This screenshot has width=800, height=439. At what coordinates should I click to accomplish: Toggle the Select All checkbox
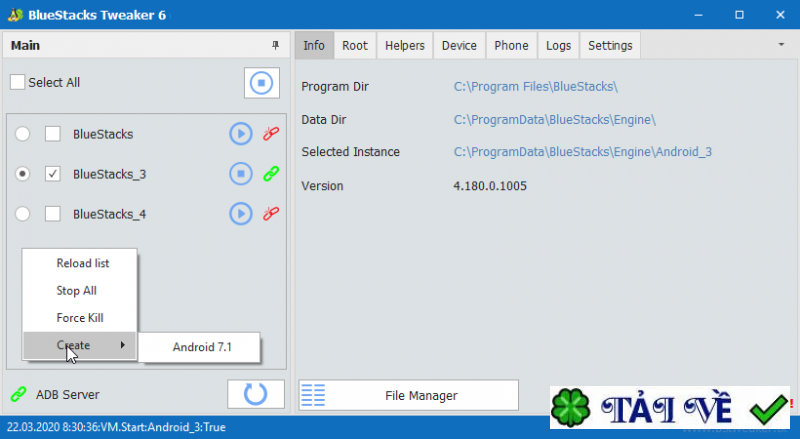coord(17,82)
